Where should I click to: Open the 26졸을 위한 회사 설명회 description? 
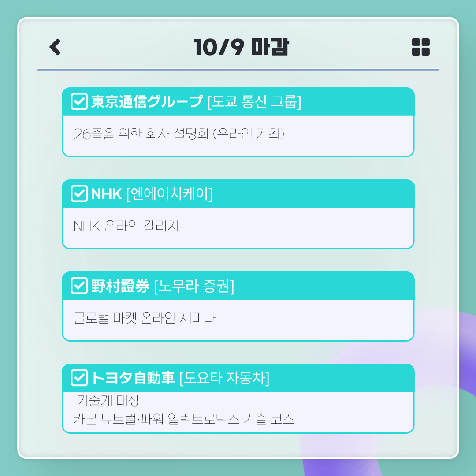point(179,134)
